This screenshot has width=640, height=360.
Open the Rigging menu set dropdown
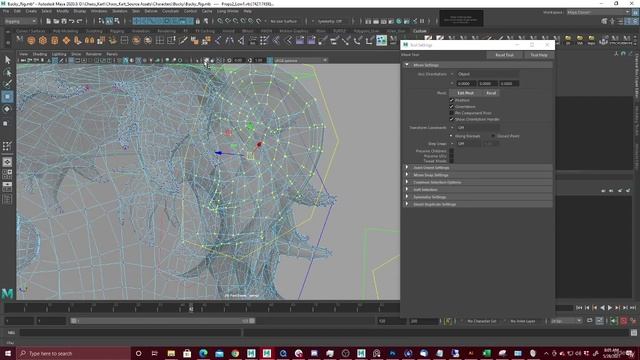(x=20, y=21)
